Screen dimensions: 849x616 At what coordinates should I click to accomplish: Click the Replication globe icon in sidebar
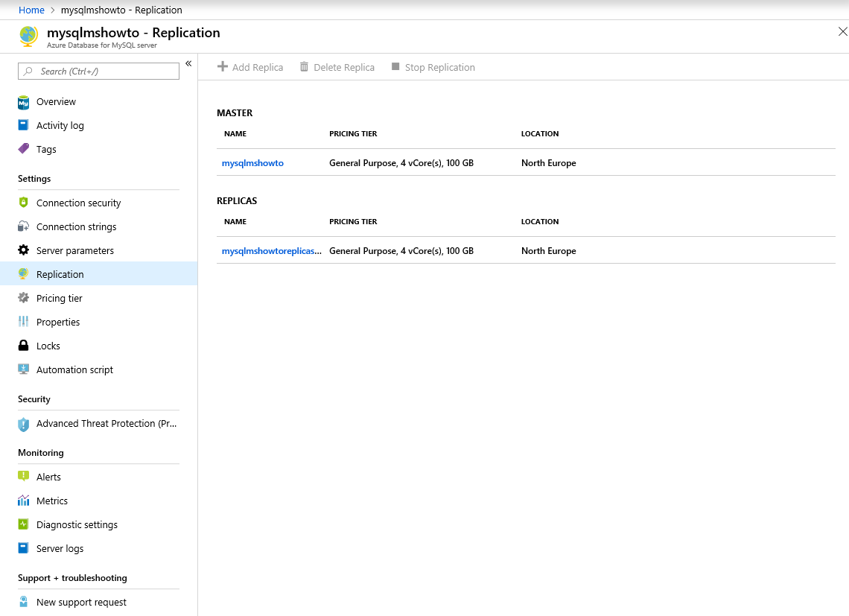pos(23,273)
